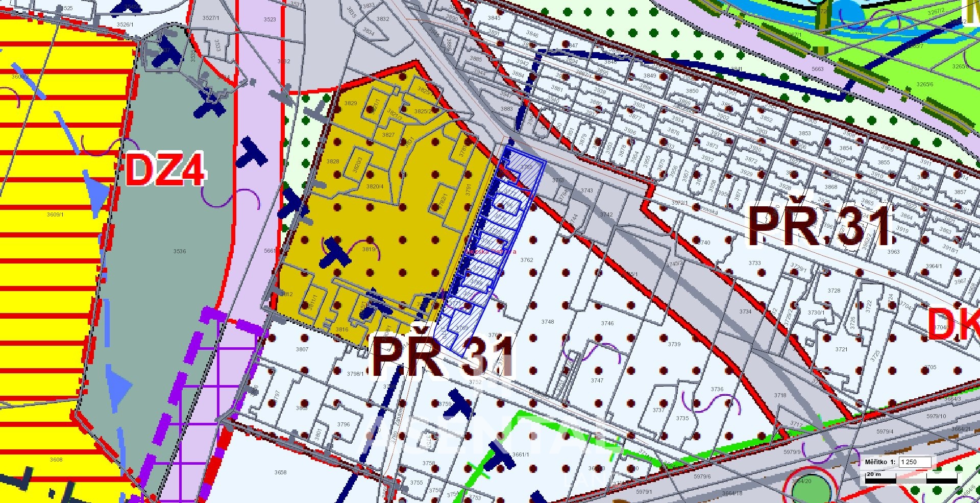
Task: Select parcel 3762 right of highlighted strip
Action: pos(527,260)
